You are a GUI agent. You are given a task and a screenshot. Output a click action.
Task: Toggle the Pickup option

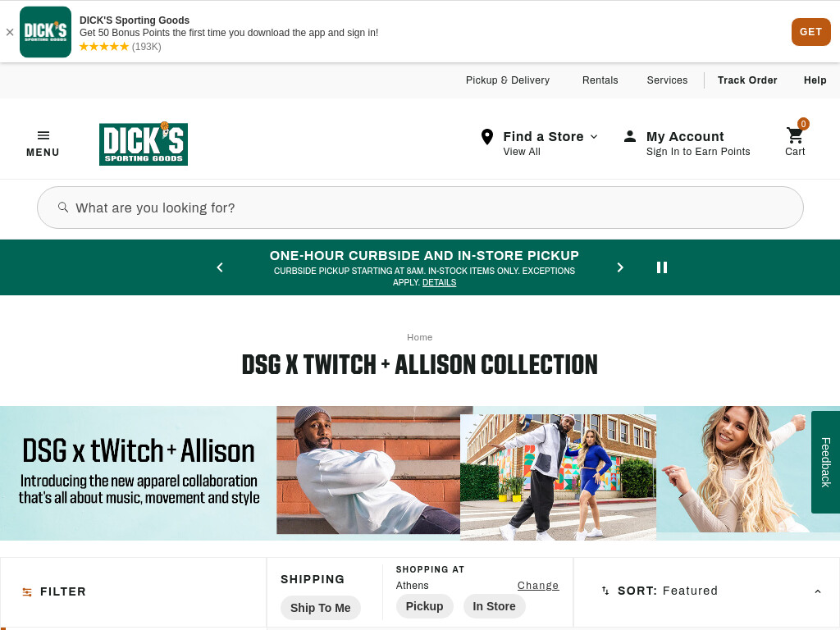click(x=424, y=606)
